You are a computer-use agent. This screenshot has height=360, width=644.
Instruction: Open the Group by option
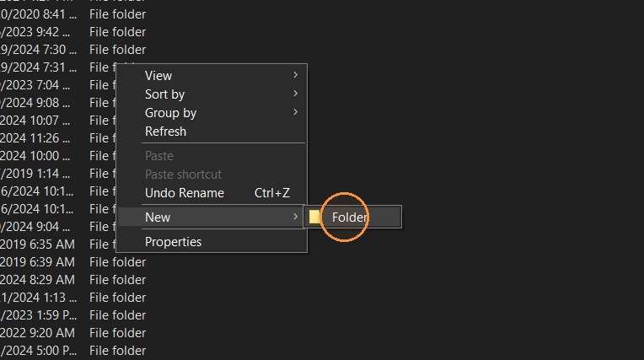[x=212, y=113]
